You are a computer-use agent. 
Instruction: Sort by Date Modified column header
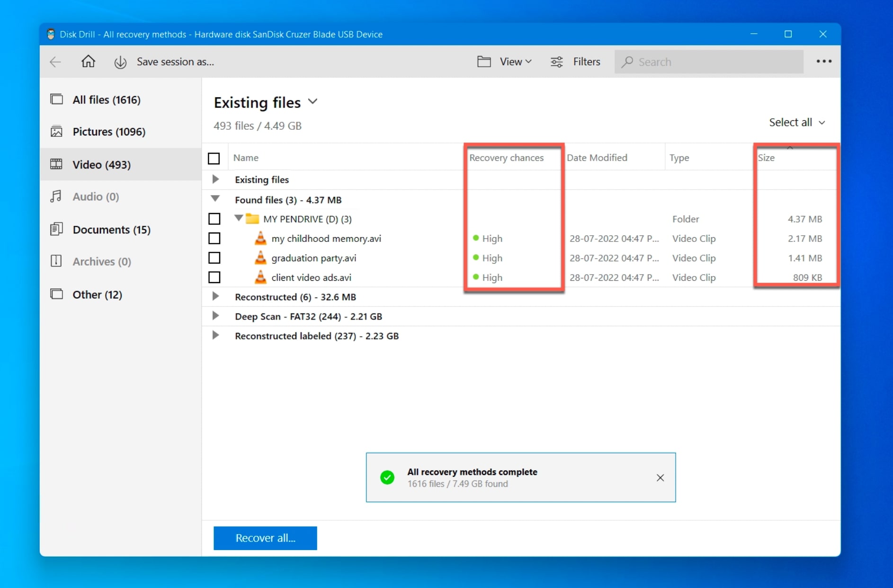point(597,158)
